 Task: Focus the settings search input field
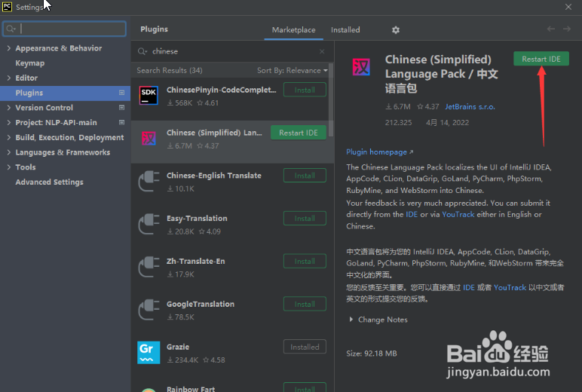65,29
